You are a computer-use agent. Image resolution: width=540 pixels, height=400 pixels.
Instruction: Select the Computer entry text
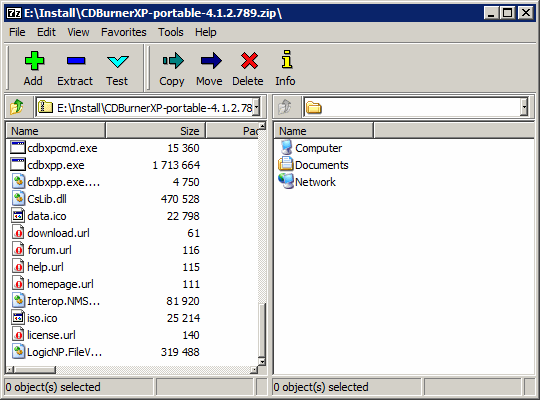pos(319,148)
